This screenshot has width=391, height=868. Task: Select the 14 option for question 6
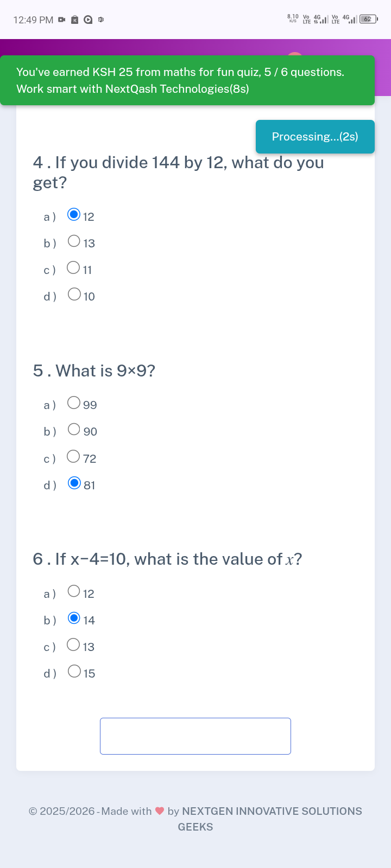point(74,618)
